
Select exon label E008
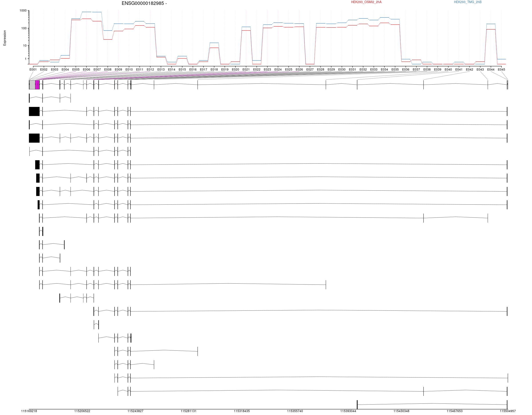[108, 69]
